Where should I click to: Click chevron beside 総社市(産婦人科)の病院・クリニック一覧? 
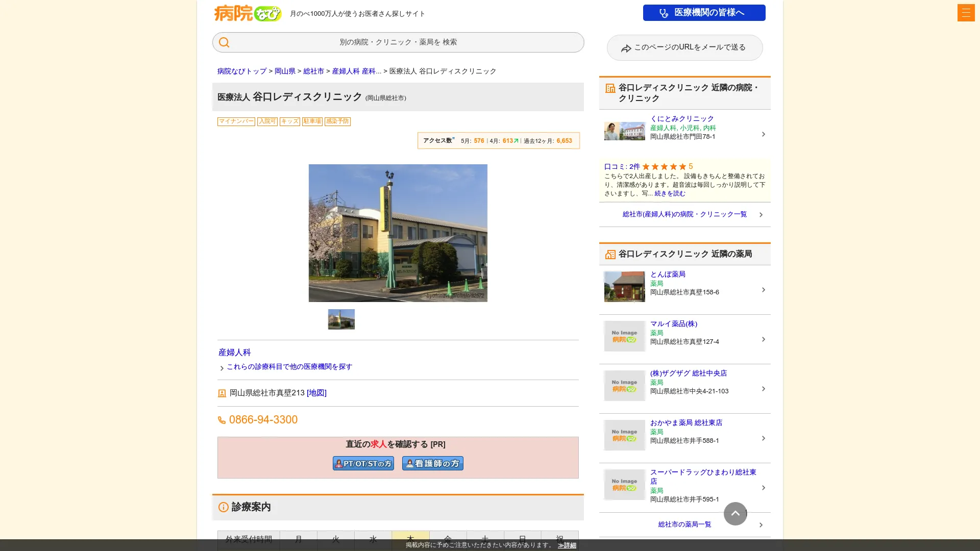(x=761, y=215)
